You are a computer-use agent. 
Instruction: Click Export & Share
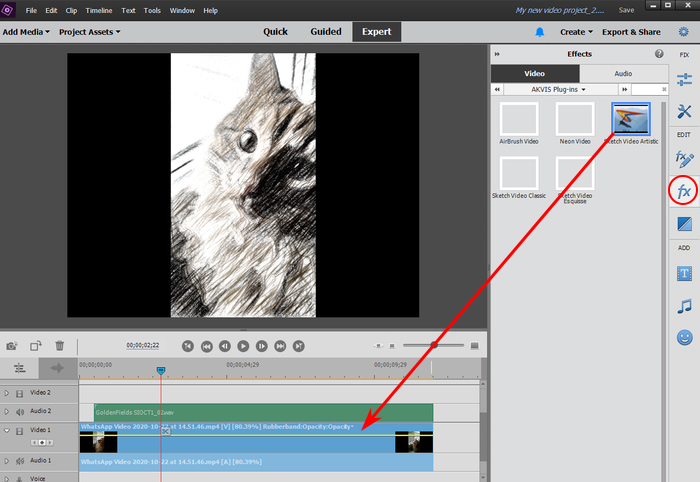pyautogui.click(x=631, y=32)
